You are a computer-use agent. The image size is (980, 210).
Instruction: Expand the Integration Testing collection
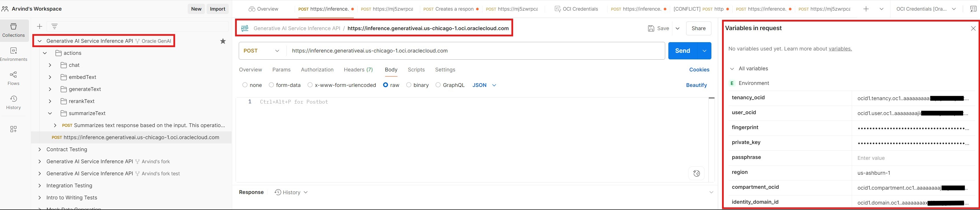tap(40, 186)
